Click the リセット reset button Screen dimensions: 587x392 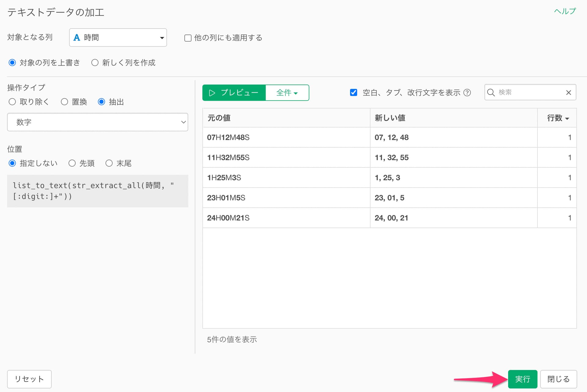point(29,379)
